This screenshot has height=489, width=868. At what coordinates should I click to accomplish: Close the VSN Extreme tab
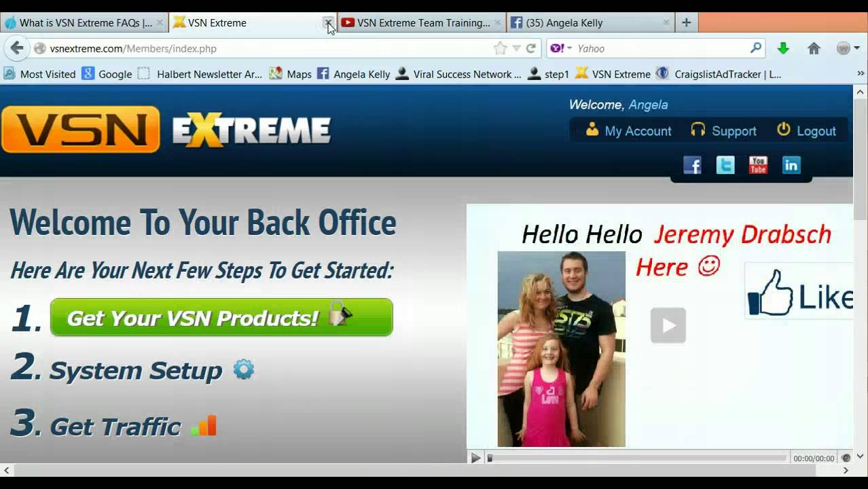[x=328, y=22]
